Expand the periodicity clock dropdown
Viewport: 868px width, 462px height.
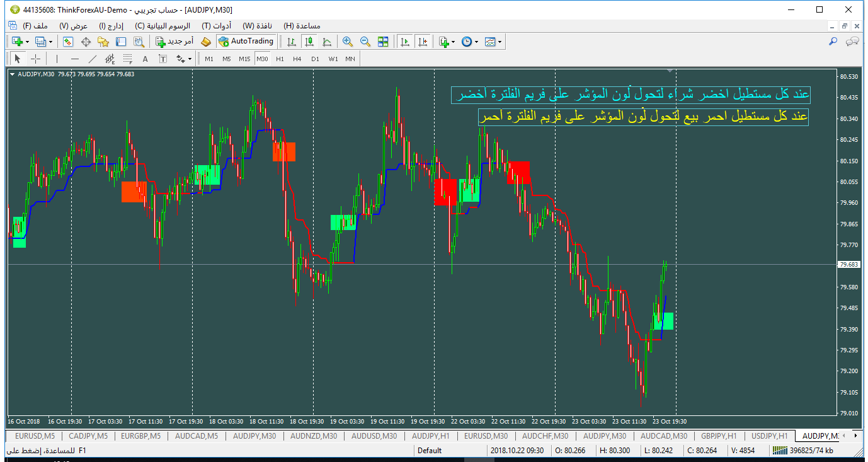tap(476, 42)
